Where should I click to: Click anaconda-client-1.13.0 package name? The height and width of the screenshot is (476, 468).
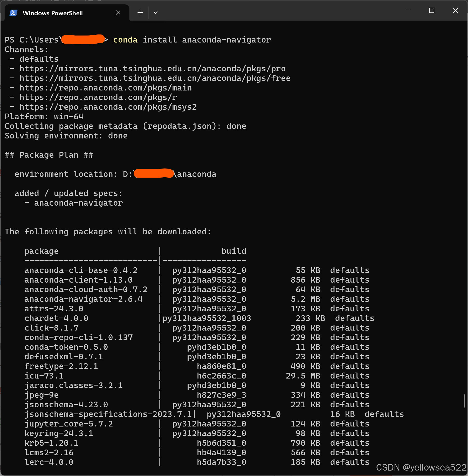click(x=78, y=280)
